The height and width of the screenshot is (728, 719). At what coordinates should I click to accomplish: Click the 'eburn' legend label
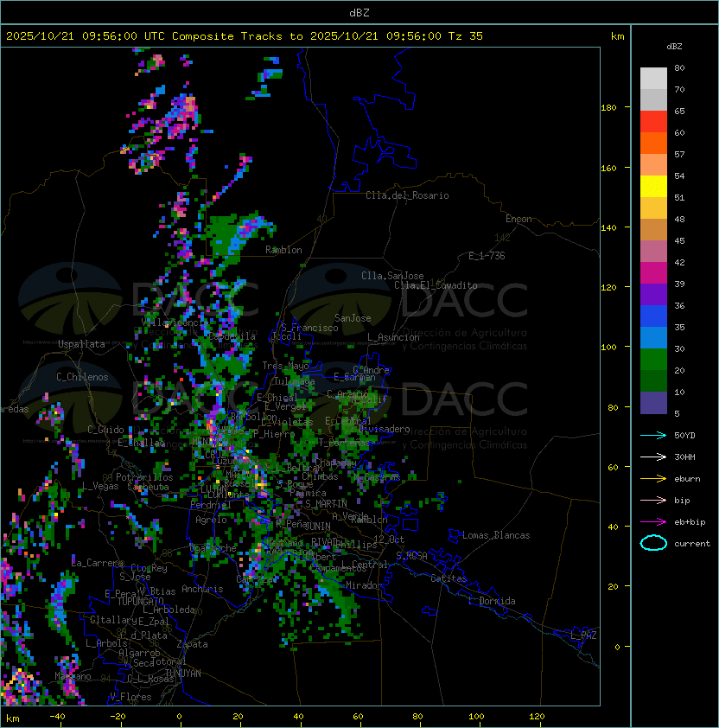[x=687, y=479]
